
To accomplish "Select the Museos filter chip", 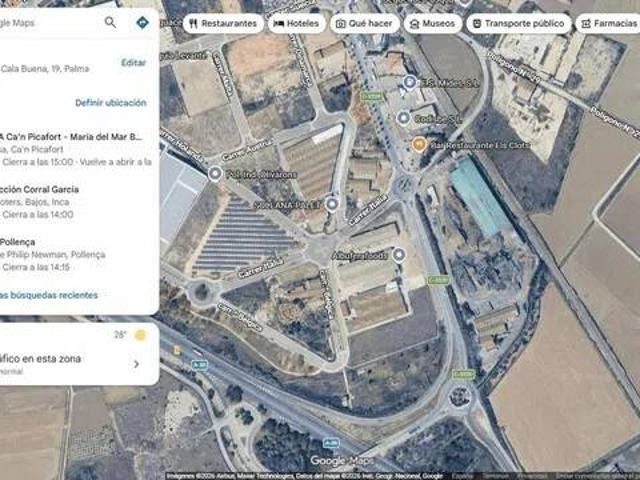I will 433,24.
